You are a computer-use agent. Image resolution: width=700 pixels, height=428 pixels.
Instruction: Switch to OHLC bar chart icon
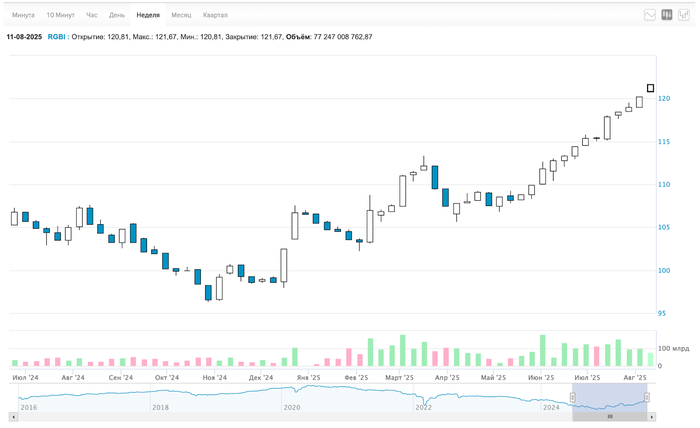point(684,15)
